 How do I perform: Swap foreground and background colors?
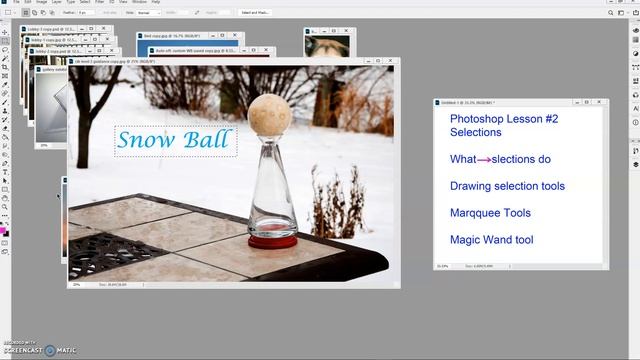click(x=7, y=224)
